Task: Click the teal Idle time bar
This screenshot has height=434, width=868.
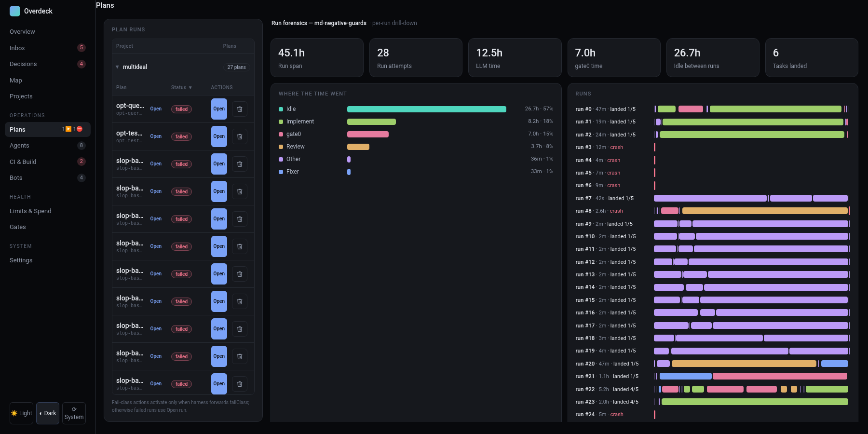Action: point(427,109)
